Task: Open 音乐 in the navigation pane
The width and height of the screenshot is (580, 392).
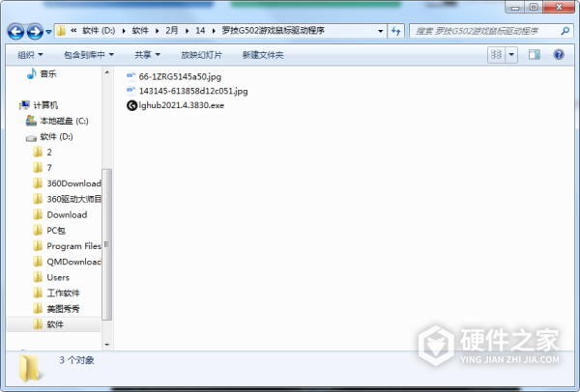Action: pyautogui.click(x=48, y=74)
